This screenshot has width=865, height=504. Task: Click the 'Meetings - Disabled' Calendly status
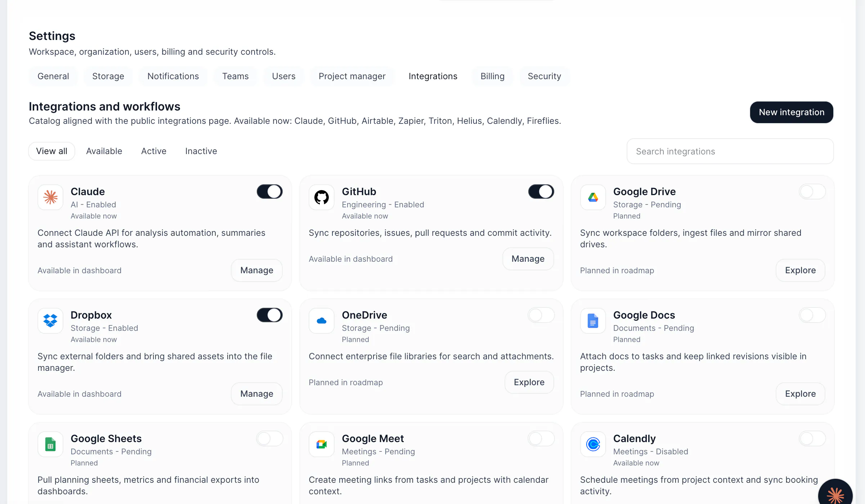coord(651,451)
